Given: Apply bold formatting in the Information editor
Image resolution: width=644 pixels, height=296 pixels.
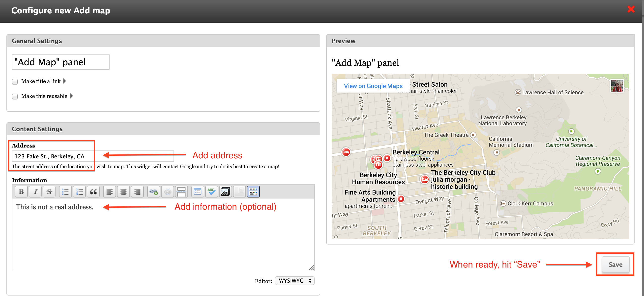Looking at the screenshot, I should click(x=21, y=191).
